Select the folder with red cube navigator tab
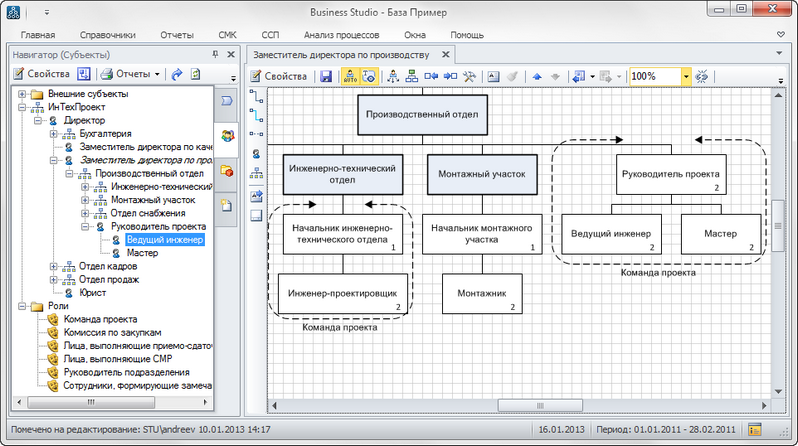Image resolution: width=798 pixels, height=446 pixels. point(227,171)
